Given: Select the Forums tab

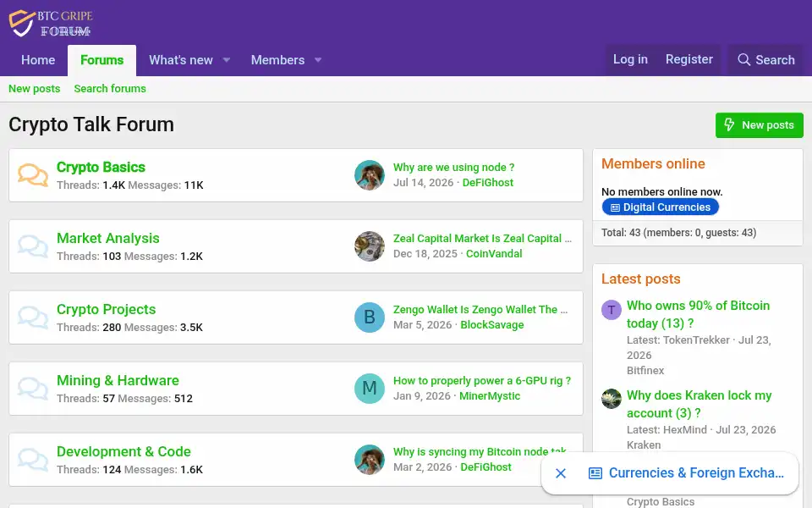Looking at the screenshot, I should (102, 60).
